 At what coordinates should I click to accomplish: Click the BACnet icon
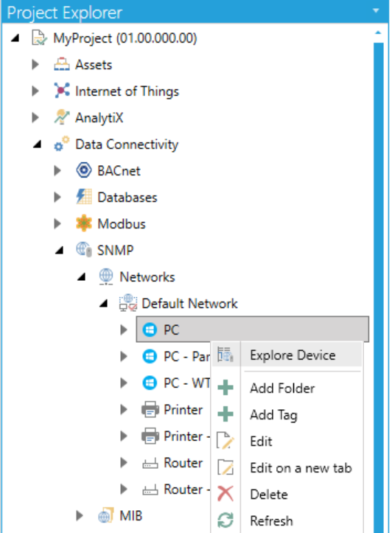84,170
